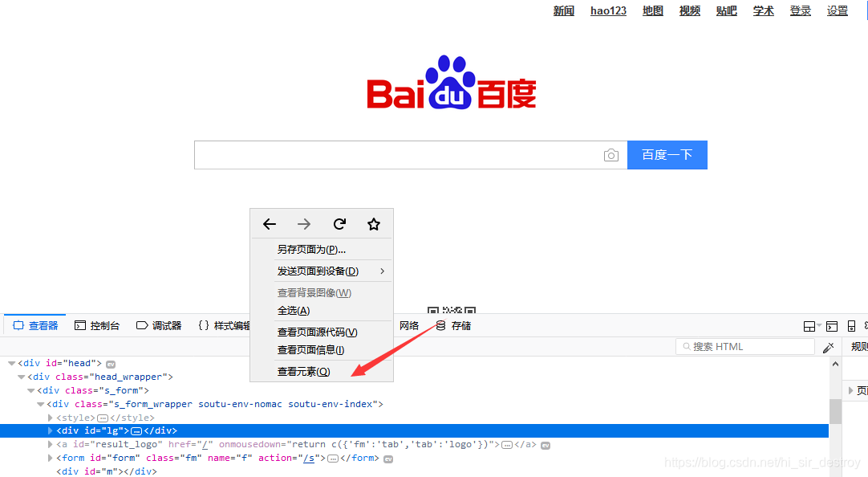Viewport: 868px width, 477px height.
Task: Click the forward arrow in context menu
Action: [x=304, y=224]
